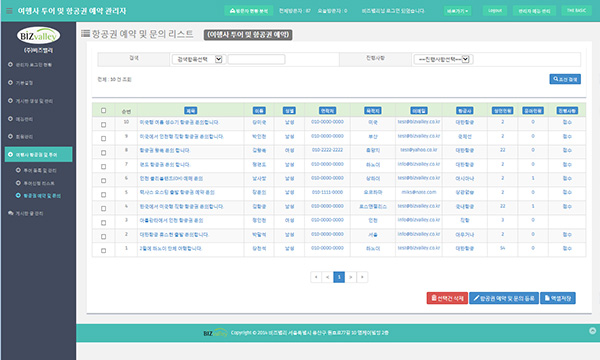Image resolution: width=600 pixels, height=360 pixels.
Task: Check the checkbox for row number 4
Action: click(x=103, y=209)
